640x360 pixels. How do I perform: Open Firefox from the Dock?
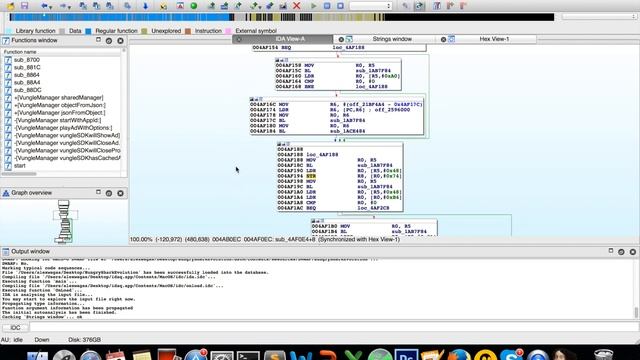pos(459,355)
